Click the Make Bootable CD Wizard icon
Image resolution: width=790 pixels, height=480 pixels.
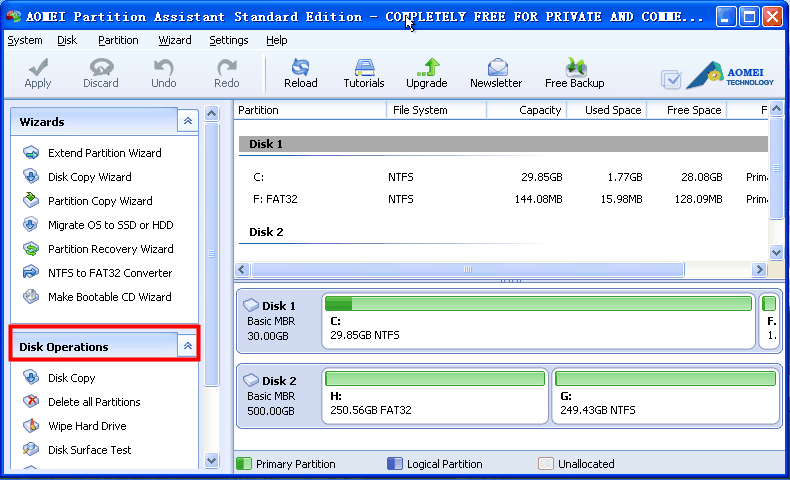31,296
